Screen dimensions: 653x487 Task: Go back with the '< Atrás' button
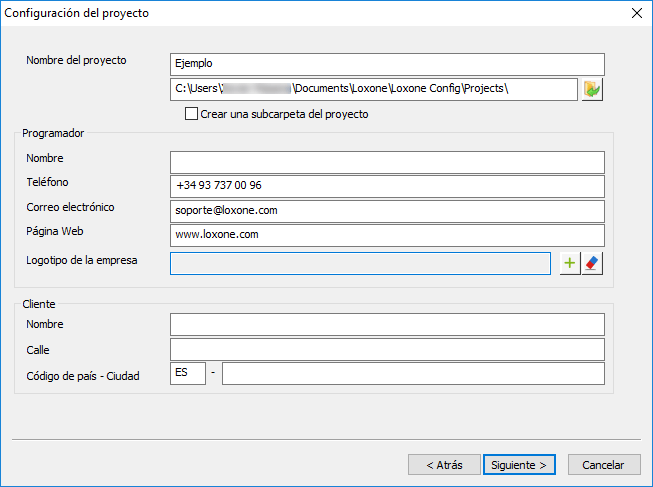pos(443,465)
